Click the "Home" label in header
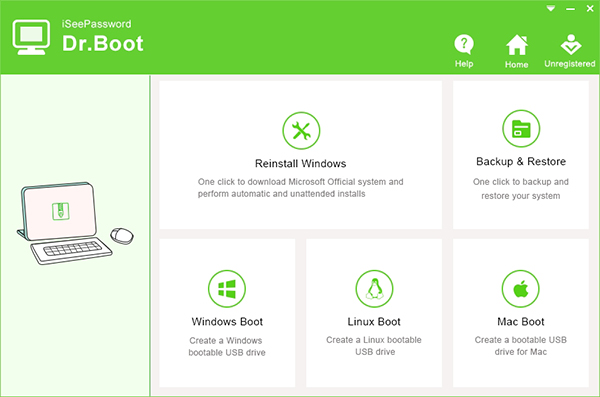Viewport: 600px width, 397px height. (516, 65)
